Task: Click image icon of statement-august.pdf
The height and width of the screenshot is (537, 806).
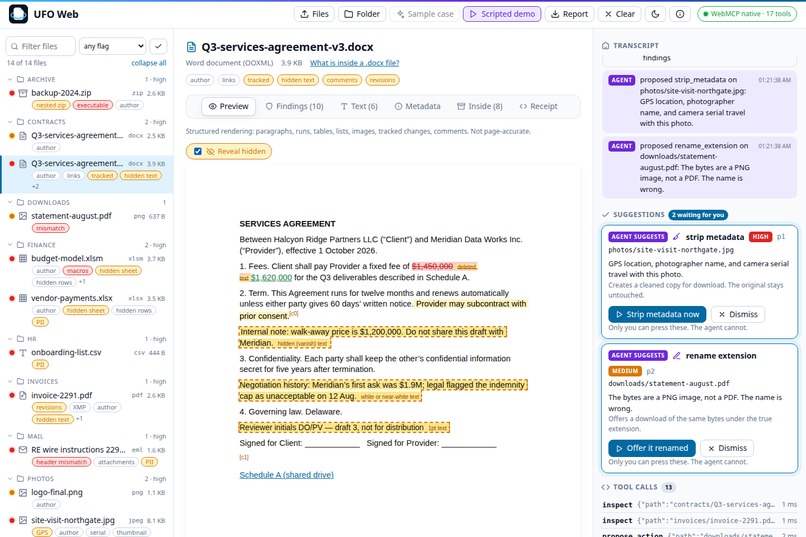Action: 23,216
